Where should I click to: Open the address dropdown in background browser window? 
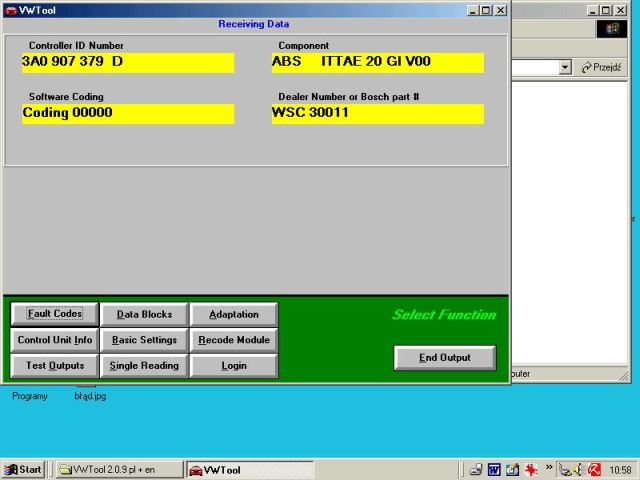pyautogui.click(x=565, y=67)
